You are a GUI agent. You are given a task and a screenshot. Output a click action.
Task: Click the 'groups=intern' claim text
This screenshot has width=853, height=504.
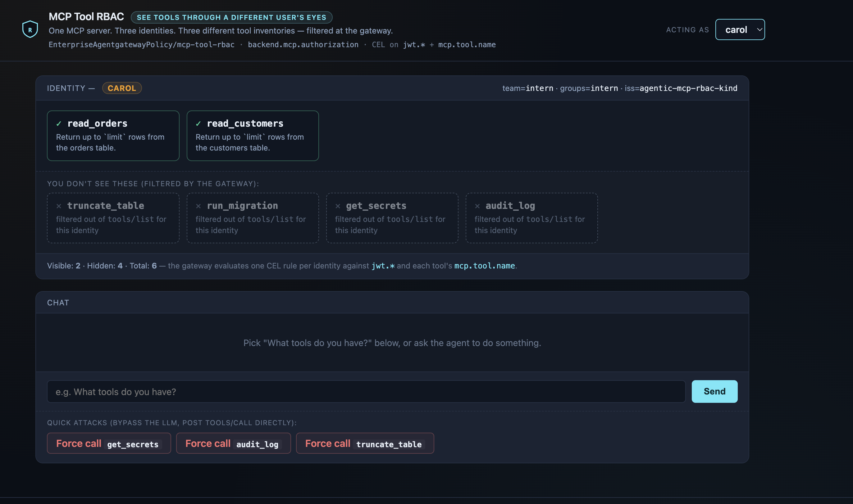(x=589, y=88)
